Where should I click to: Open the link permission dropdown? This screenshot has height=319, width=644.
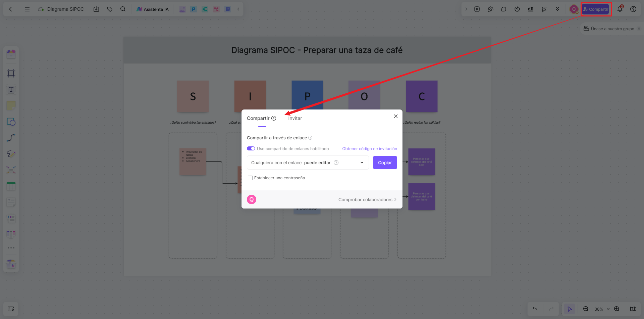[x=308, y=163]
